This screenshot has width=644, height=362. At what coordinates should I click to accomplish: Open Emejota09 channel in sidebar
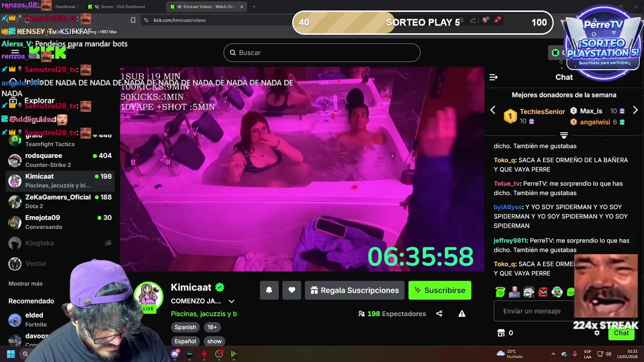pyautogui.click(x=60, y=222)
